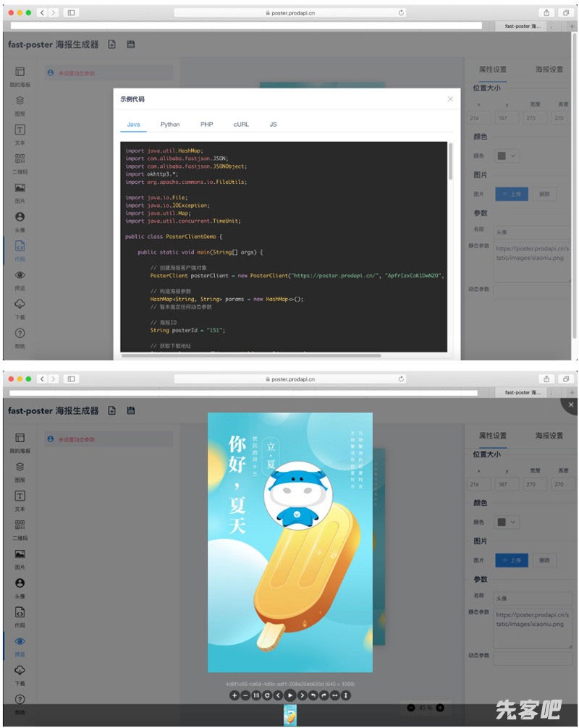Open the 颜色 color dropdown in lower window

click(x=507, y=522)
